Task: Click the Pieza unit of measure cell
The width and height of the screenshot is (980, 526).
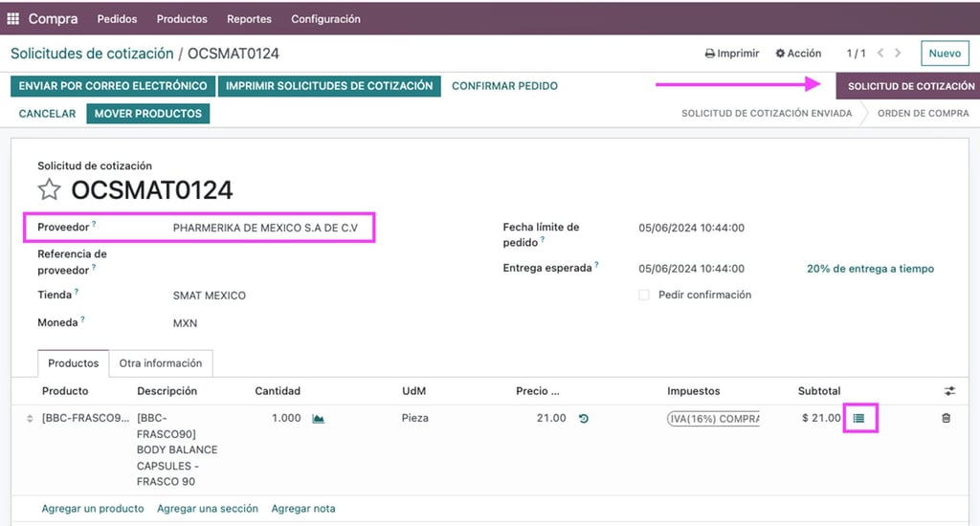Action: (415, 418)
